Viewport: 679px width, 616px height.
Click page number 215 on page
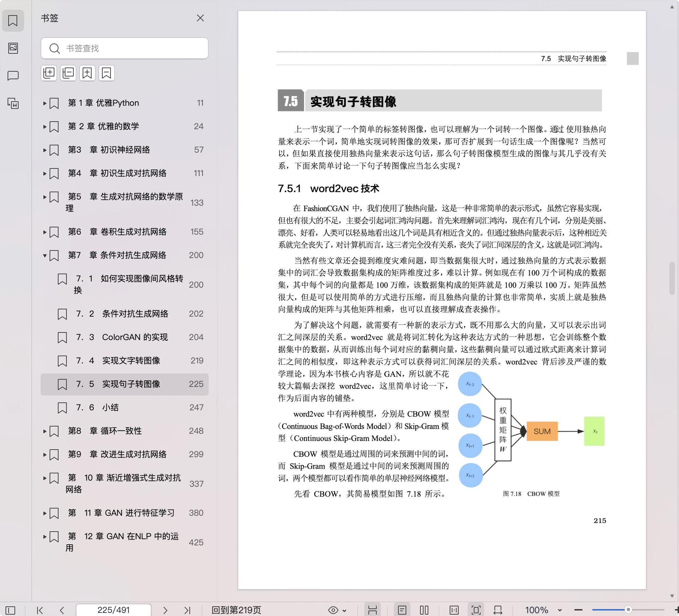600,521
